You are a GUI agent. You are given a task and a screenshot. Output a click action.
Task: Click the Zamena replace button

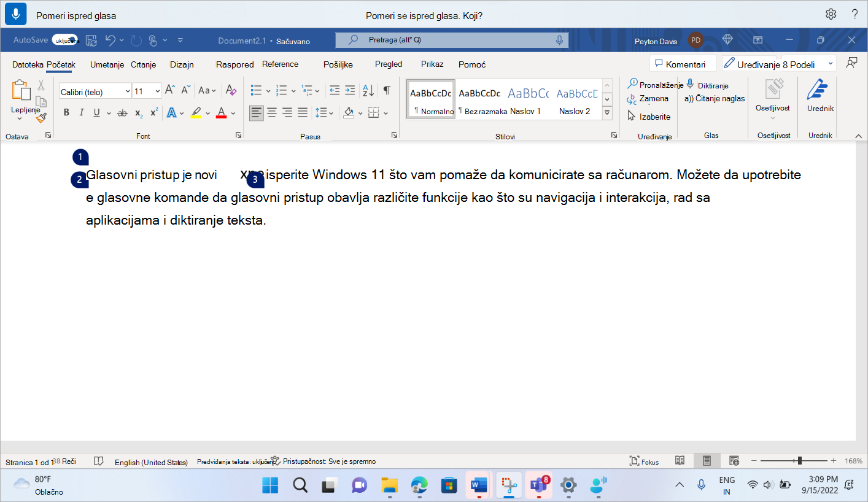click(x=648, y=99)
